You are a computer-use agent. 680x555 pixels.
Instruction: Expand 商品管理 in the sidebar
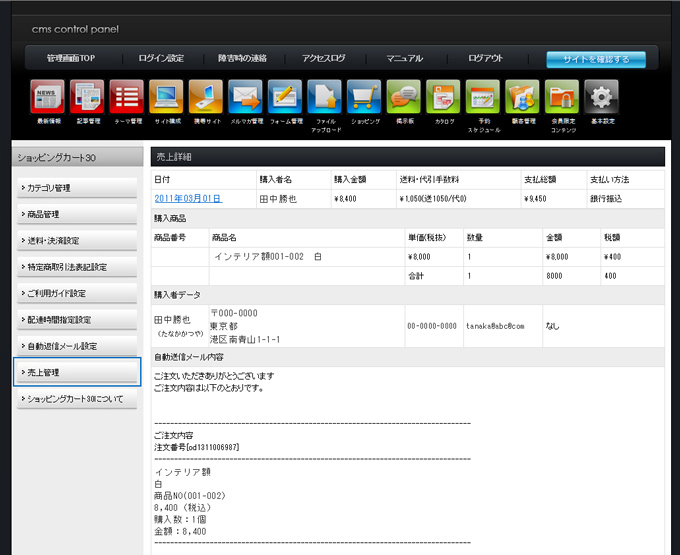77,214
